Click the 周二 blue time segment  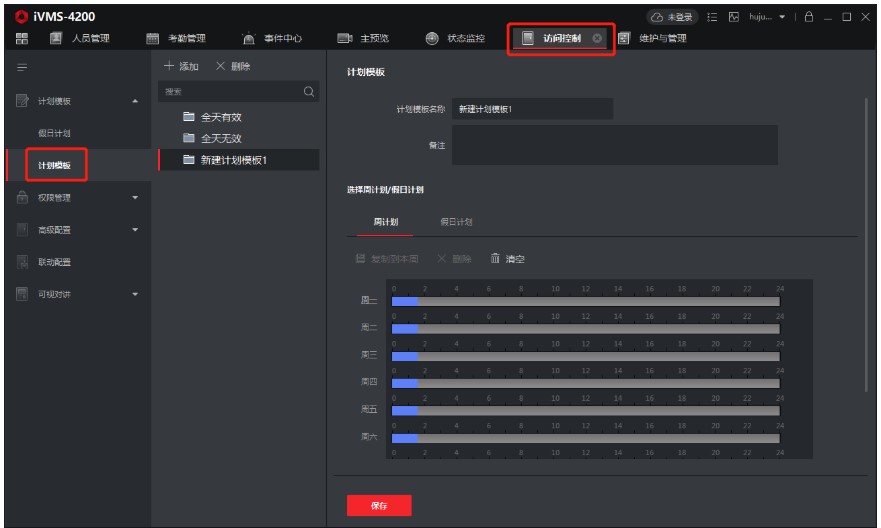(x=405, y=329)
